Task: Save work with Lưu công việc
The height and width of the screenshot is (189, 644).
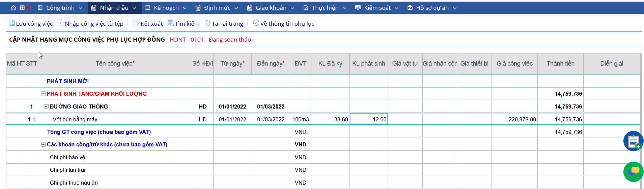Action: coord(31,23)
